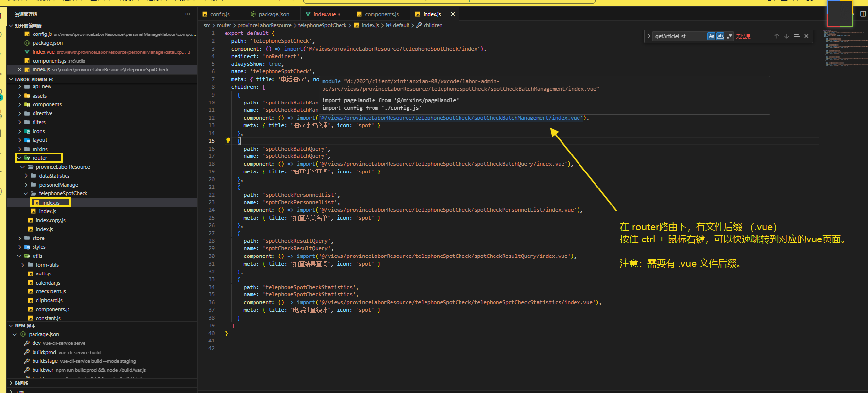This screenshot has height=393, width=868.
Task: Toggle Find in Selection option
Action: click(x=797, y=36)
